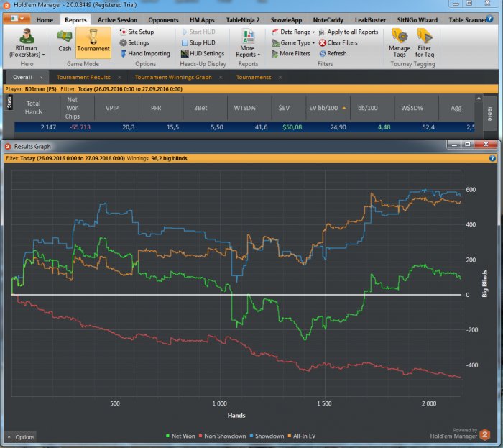Open HUD Settings

tap(206, 53)
